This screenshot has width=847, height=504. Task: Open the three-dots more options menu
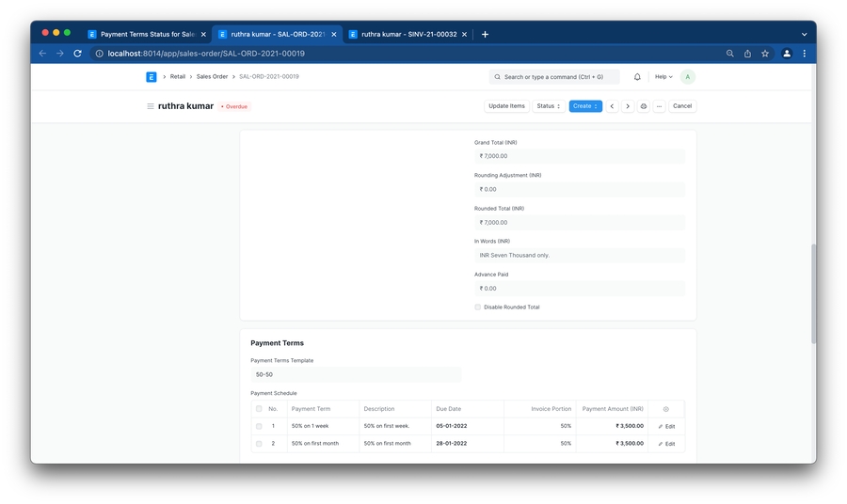[x=659, y=106]
